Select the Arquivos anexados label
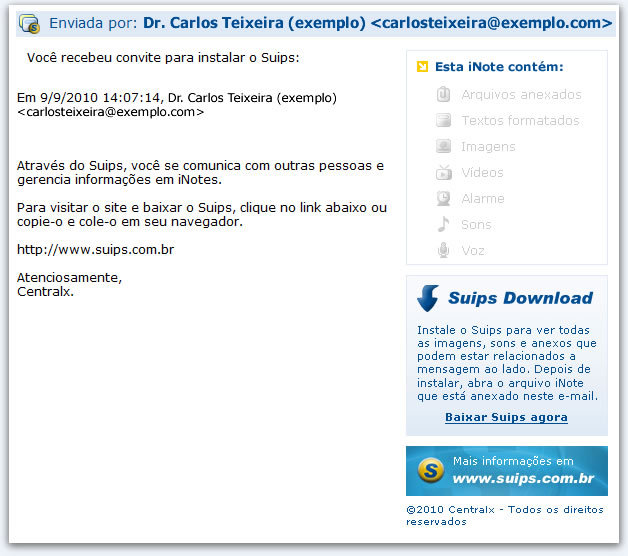 pyautogui.click(x=521, y=95)
